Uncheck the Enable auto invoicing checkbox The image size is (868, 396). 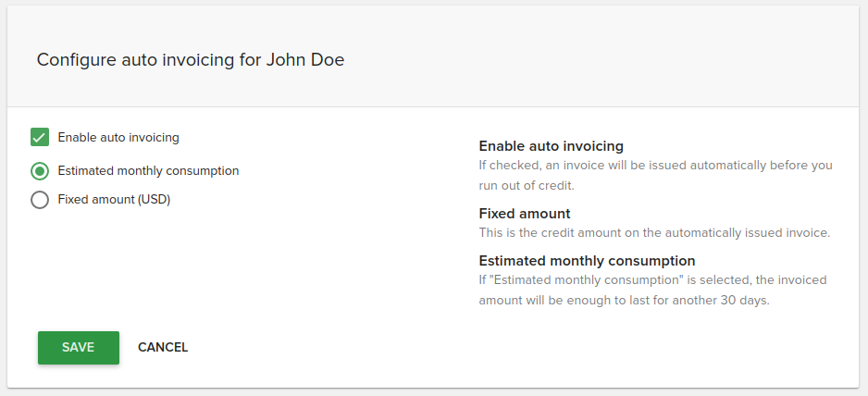pos(40,137)
